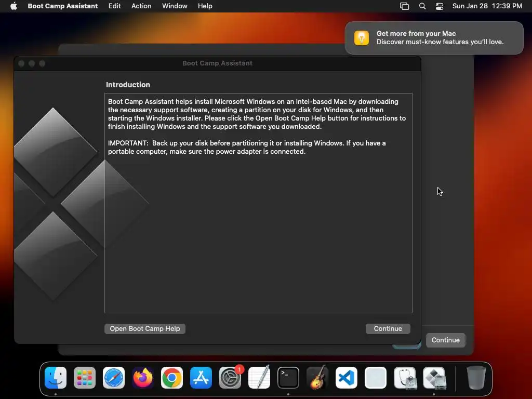Open the Boot Camp Assistant app menu
The width and height of the screenshot is (532, 399).
tap(62, 6)
